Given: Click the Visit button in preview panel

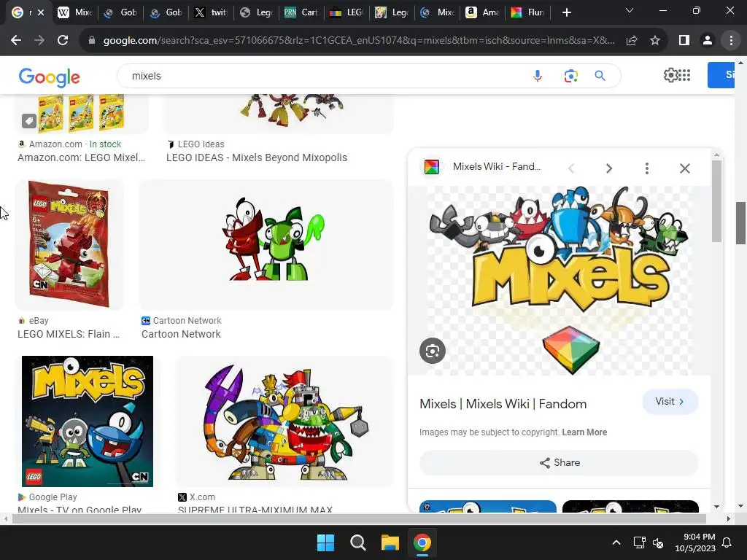Looking at the screenshot, I should coord(670,402).
